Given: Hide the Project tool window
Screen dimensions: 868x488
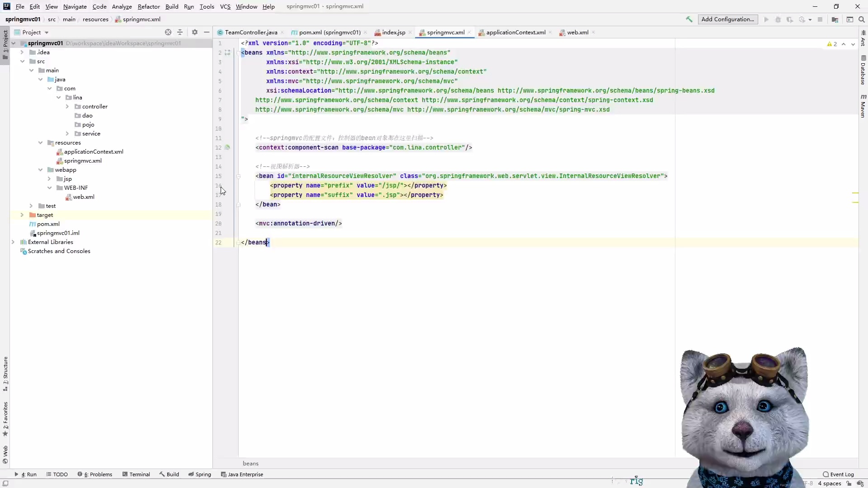Looking at the screenshot, I should coord(207,32).
